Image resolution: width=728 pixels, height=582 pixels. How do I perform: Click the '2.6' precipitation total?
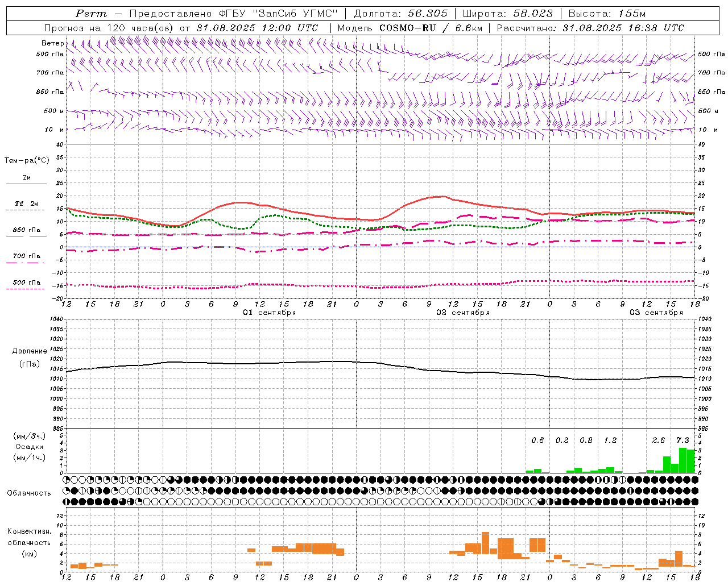(659, 440)
